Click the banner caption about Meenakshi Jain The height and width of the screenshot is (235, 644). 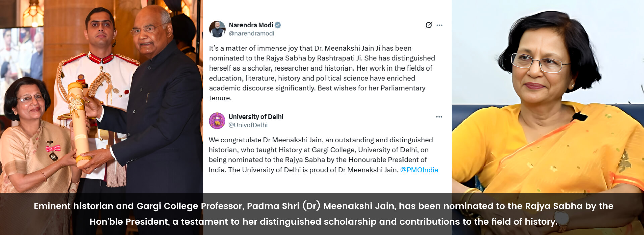[x=323, y=214]
